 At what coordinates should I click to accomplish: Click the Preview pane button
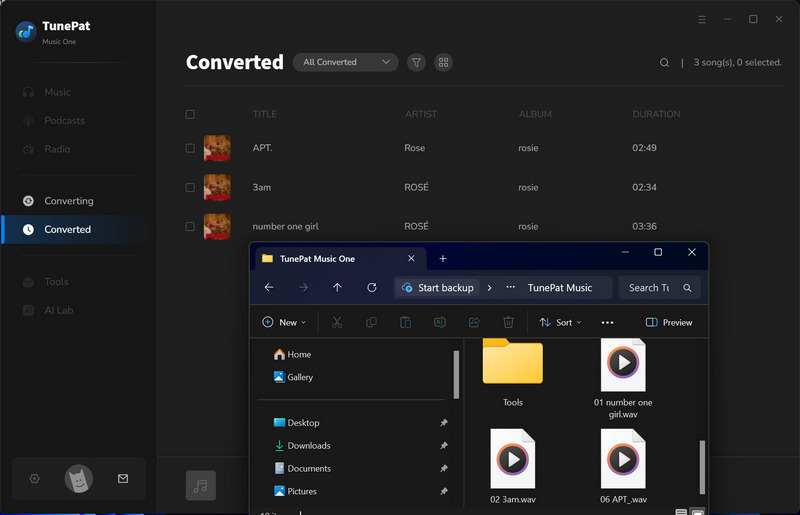click(669, 322)
